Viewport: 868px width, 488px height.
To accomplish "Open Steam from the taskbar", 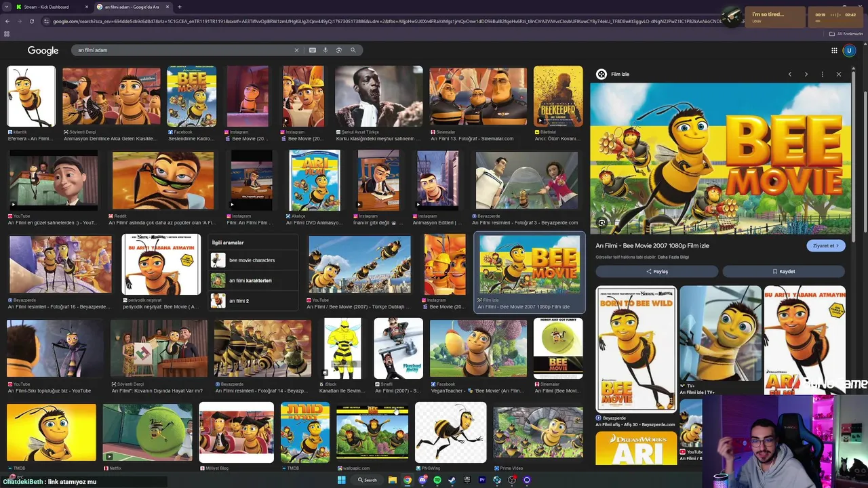I will 452,480.
